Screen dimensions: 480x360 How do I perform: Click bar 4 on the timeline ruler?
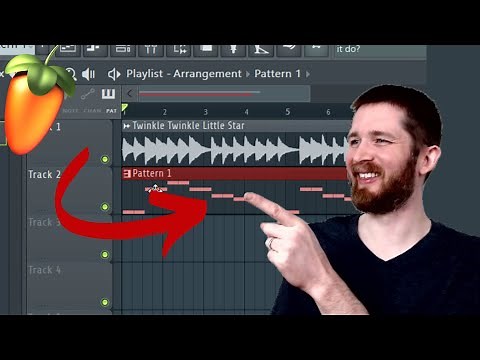(246, 112)
